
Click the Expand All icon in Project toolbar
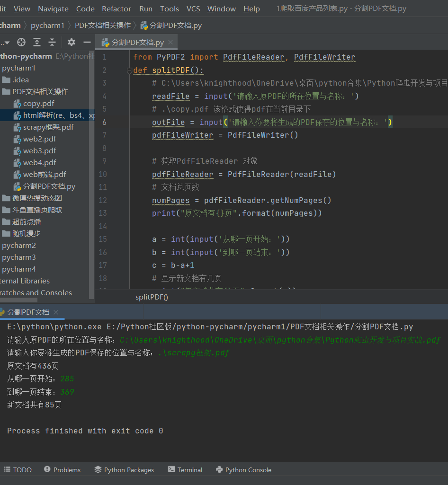tap(37, 43)
